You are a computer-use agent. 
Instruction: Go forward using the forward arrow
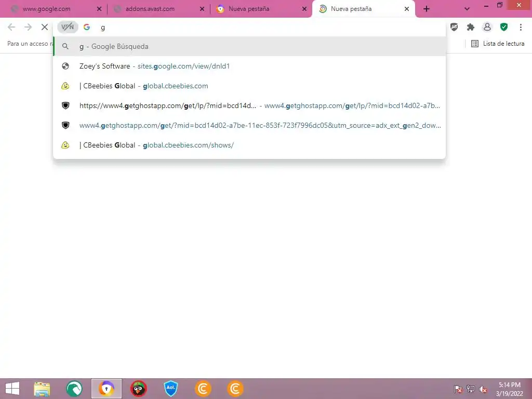(28, 27)
